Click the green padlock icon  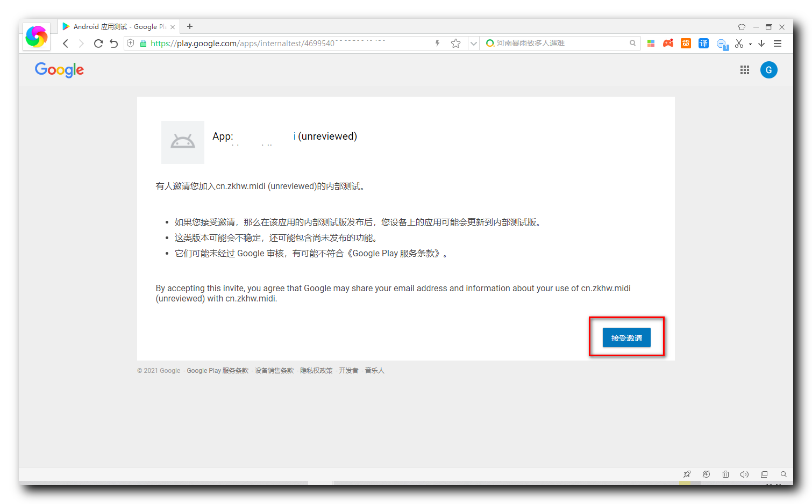(x=143, y=44)
